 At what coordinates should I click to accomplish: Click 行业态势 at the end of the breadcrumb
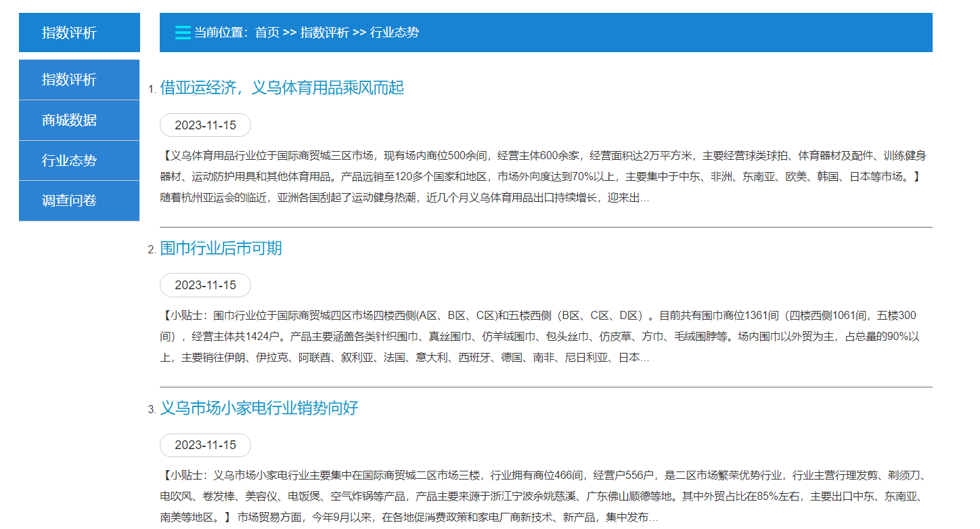coord(394,33)
